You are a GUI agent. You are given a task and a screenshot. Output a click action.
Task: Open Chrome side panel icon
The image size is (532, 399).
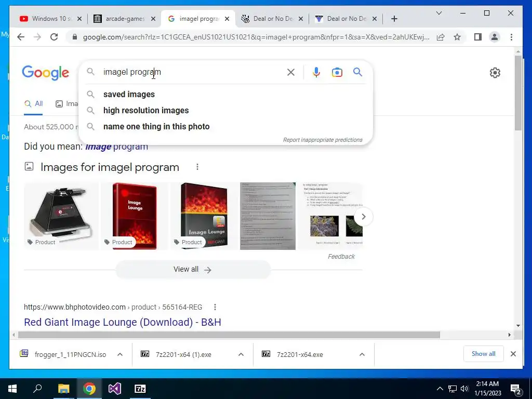pyautogui.click(x=478, y=37)
